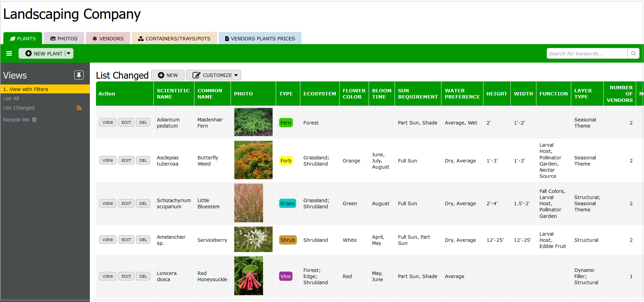This screenshot has height=302, width=644.
Task: Open the hamburger menu icon
Action: point(9,53)
